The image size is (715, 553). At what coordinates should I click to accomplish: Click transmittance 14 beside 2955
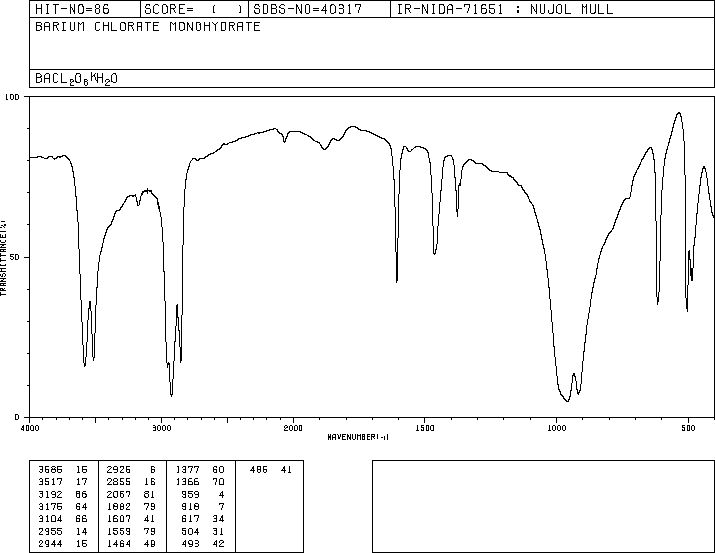(81, 532)
